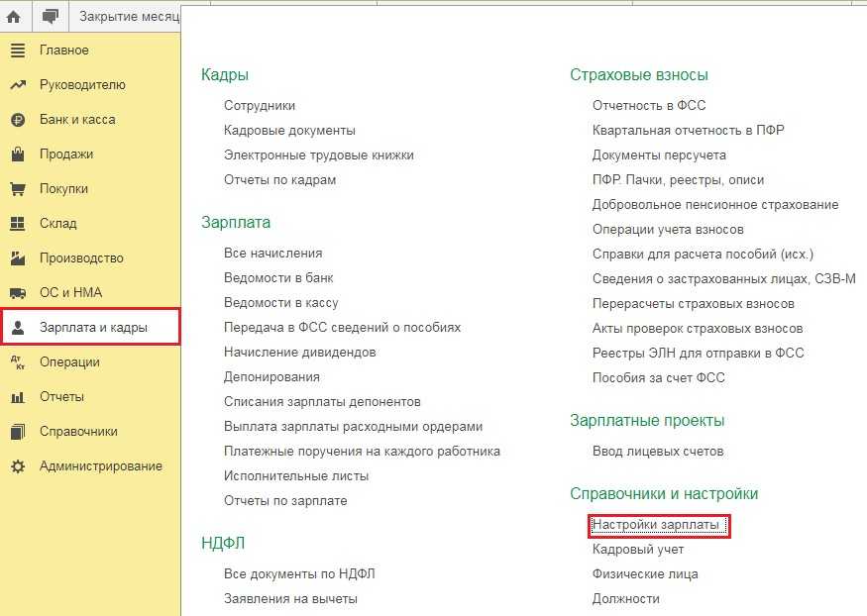The width and height of the screenshot is (867, 616).
Task: Open Выплата зарплаты расходными ордерами
Action: (x=354, y=427)
